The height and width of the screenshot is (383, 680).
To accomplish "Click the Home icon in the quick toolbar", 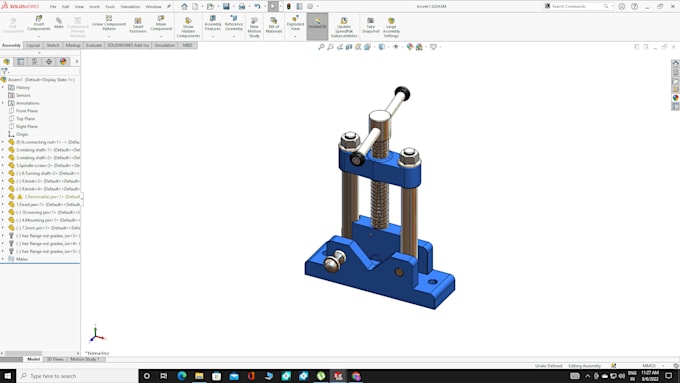I will (x=184, y=7).
